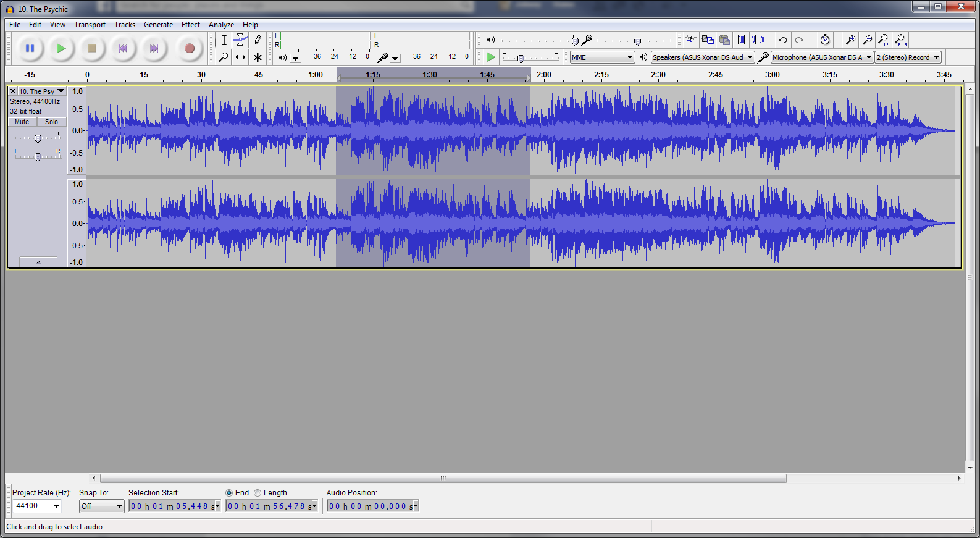Click the Play-at-speed green arrow
Screen dimensions: 980x538
point(491,57)
